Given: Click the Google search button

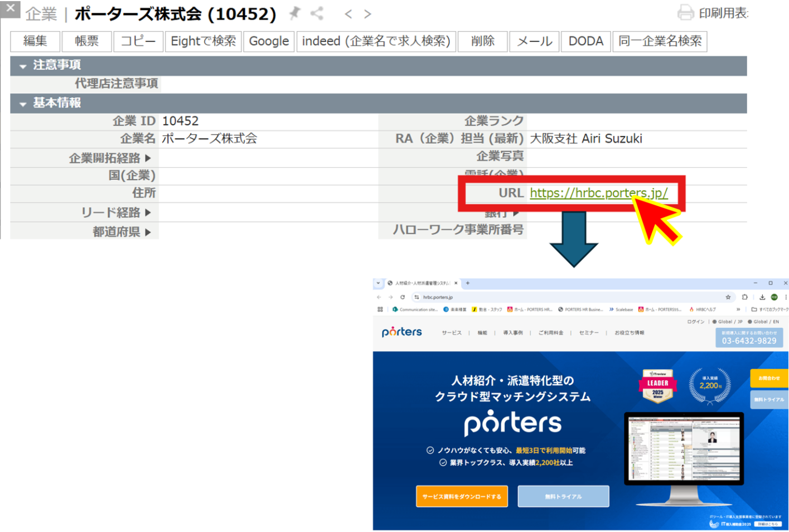Looking at the screenshot, I should pyautogui.click(x=269, y=41).
